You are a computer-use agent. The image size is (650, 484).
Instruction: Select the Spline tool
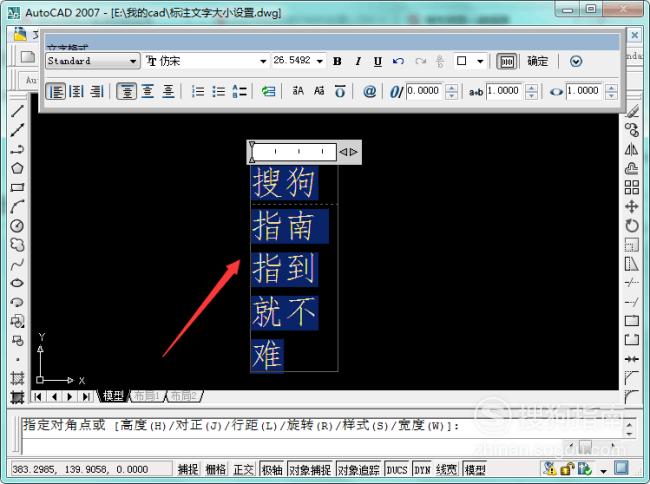17,264
